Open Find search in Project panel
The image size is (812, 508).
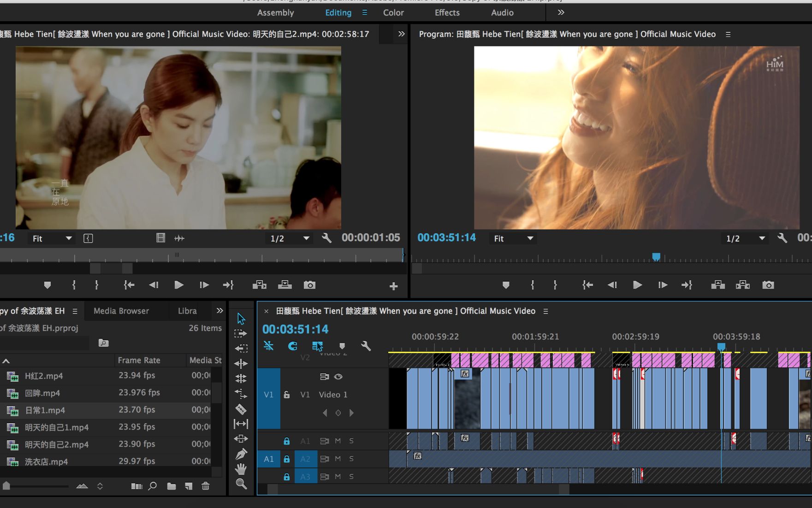pyautogui.click(x=153, y=486)
